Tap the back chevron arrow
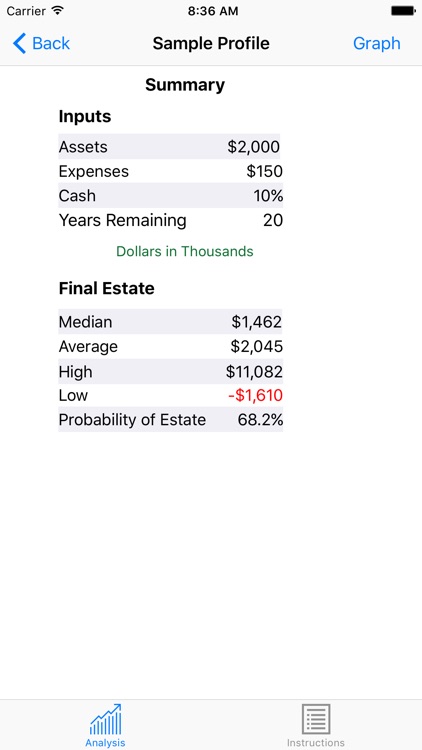Viewport: 422px width, 750px height. coord(19,43)
